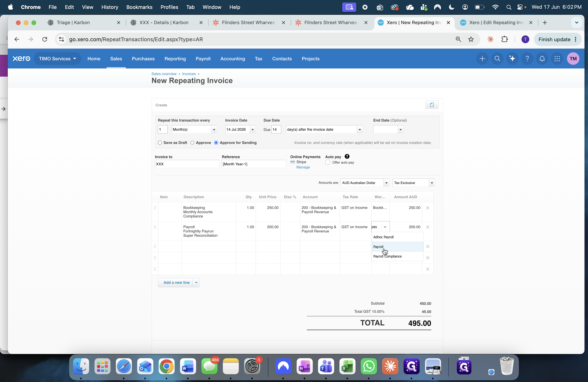Image resolution: width=588 pixels, height=382 pixels.
Task: Open the Invoice Date picker arrow
Action: tap(253, 130)
